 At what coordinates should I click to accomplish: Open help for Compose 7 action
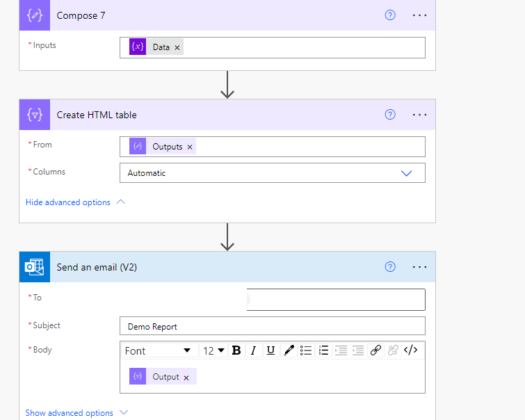tap(390, 15)
